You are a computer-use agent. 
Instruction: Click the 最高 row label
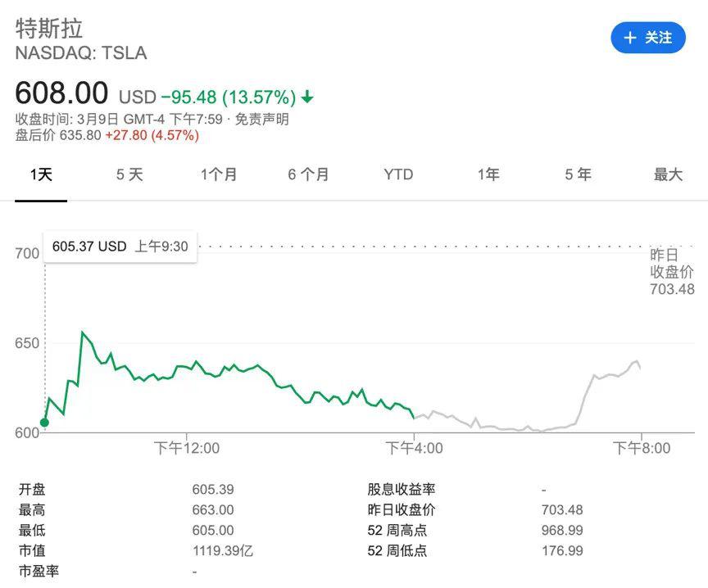(x=32, y=510)
